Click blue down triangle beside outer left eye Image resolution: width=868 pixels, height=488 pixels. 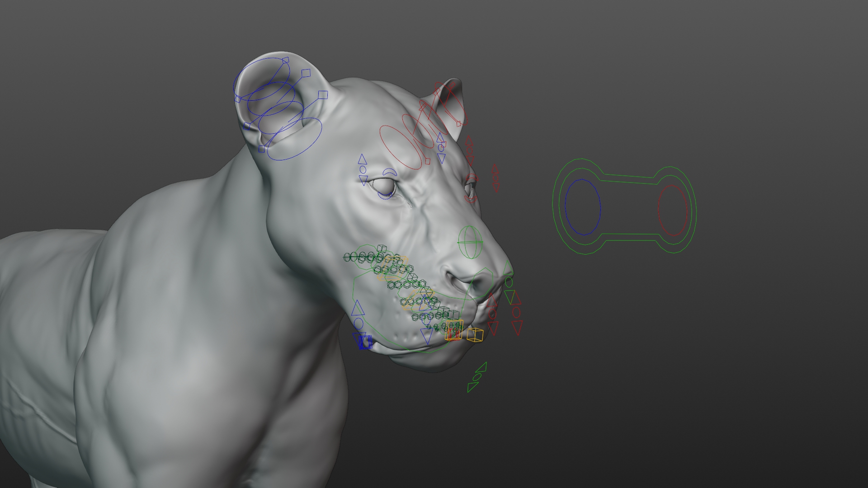(x=363, y=180)
